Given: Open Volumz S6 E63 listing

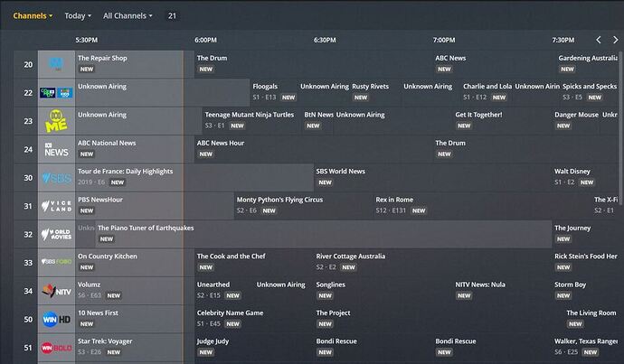Looking at the screenshot, I should click(135, 291).
